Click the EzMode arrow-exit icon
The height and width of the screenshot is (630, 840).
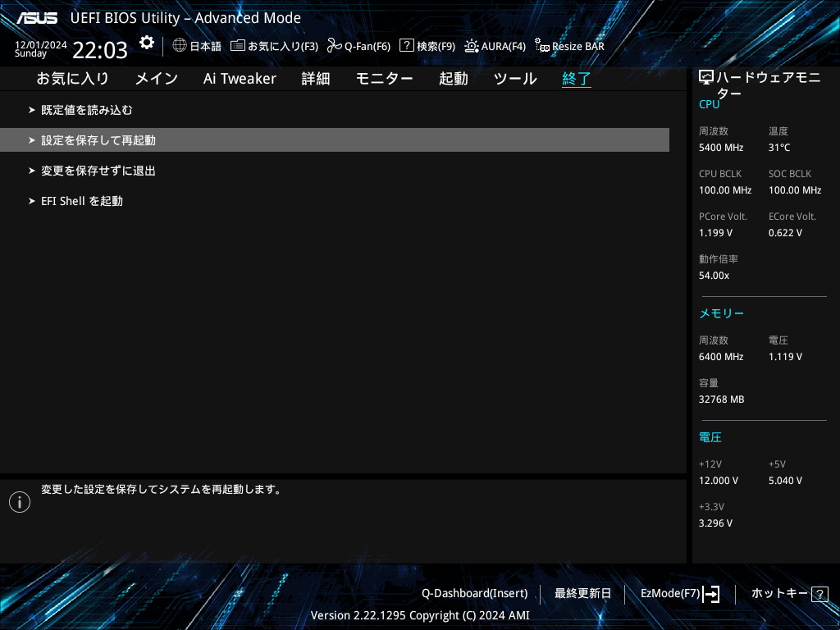(711, 594)
